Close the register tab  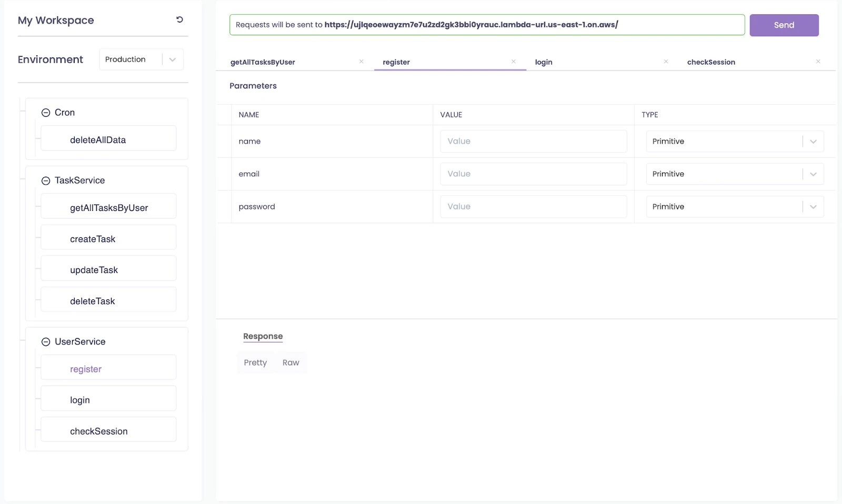[x=514, y=62]
